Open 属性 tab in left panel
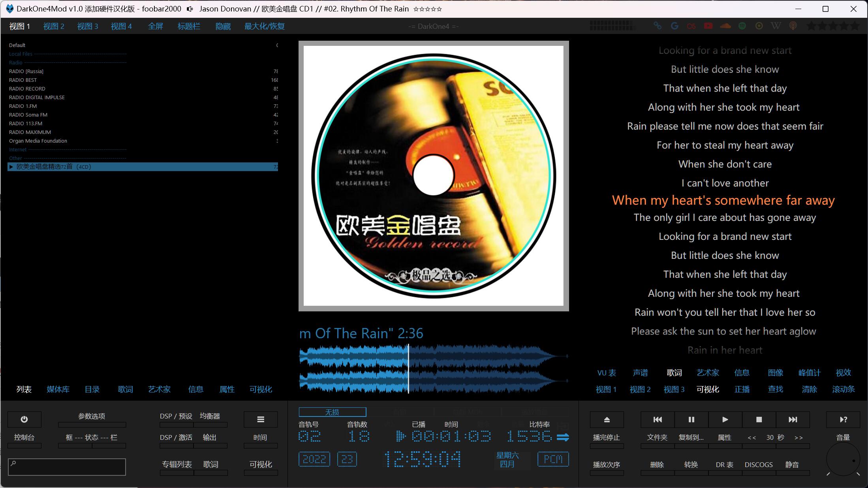 227,389
